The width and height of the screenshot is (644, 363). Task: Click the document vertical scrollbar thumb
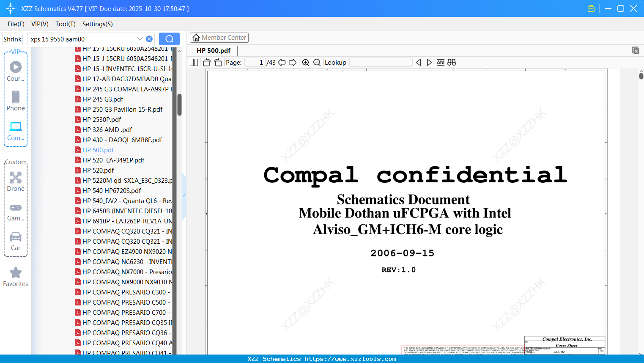tap(641, 76)
